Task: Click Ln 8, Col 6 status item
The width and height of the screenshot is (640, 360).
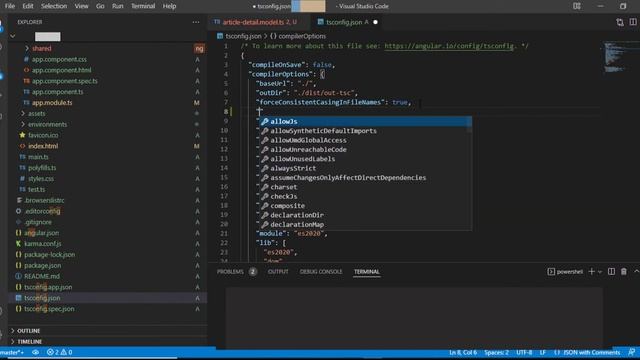Action: [x=463, y=352]
